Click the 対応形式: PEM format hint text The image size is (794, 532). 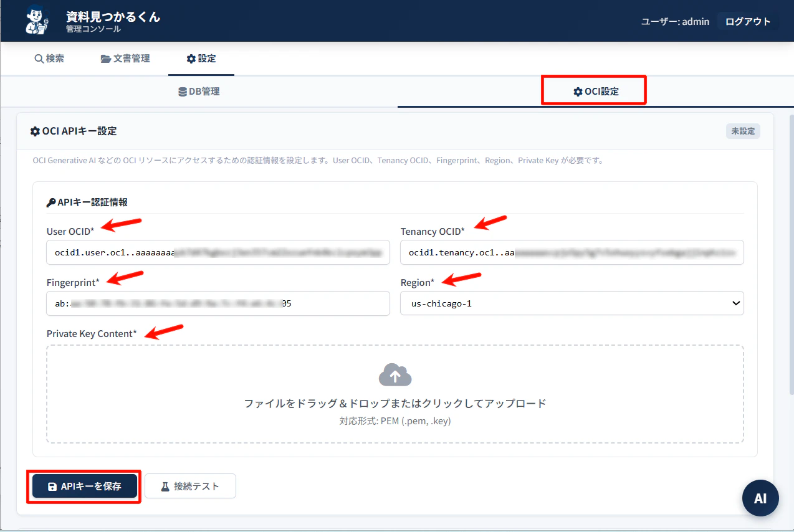pyautogui.click(x=395, y=421)
